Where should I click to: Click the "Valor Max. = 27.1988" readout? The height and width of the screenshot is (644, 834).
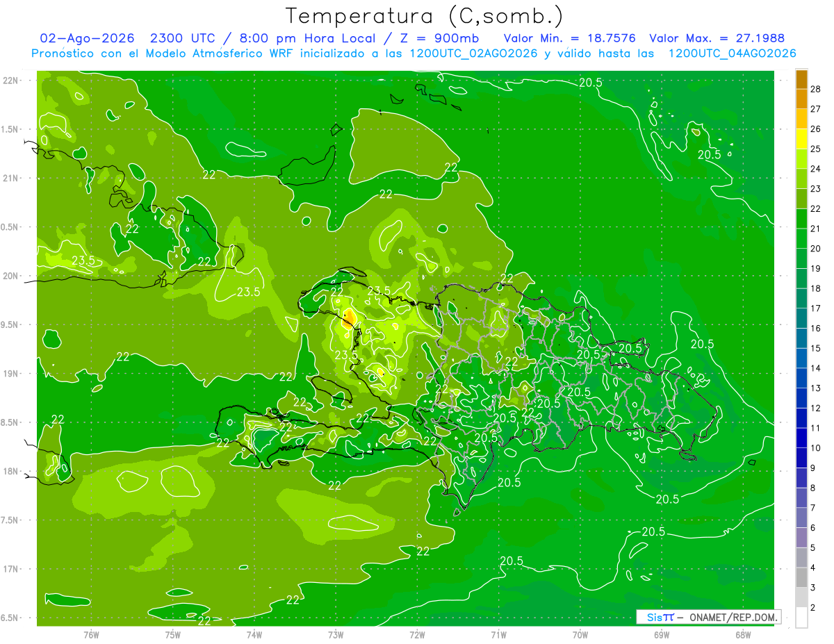[717, 39]
